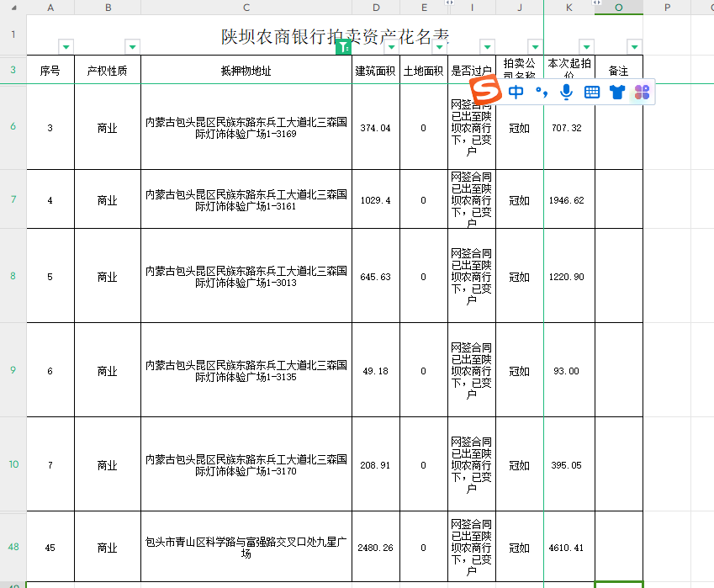Open the filter dropdown on 建筑面积 column
The image size is (714, 588).
pyautogui.click(x=390, y=47)
